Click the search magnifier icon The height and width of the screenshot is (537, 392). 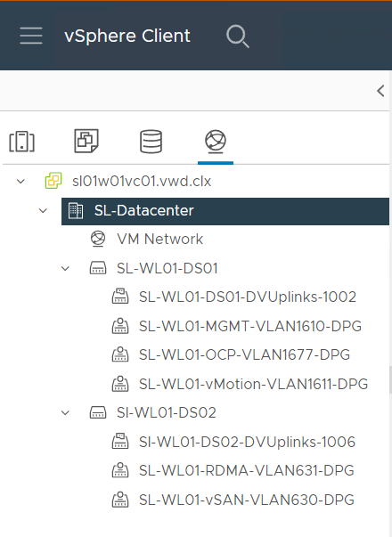238,36
